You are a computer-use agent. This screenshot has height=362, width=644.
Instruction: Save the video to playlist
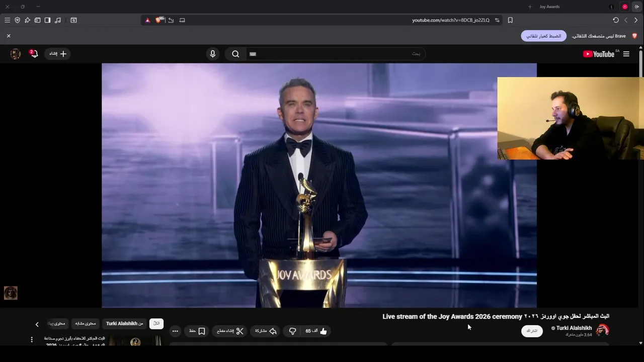point(197,331)
